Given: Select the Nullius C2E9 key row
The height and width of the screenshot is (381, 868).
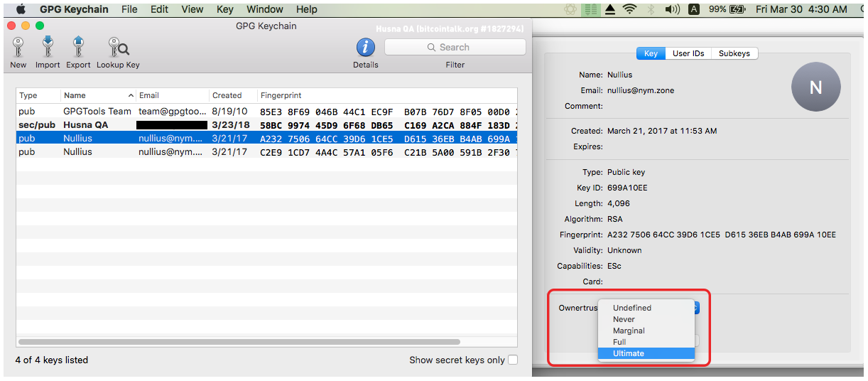Looking at the screenshot, I should pos(266,152).
